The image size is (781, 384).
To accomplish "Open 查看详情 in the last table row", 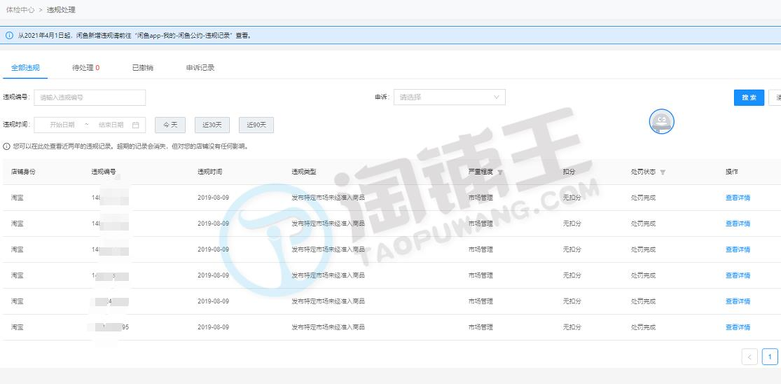I will (x=738, y=327).
